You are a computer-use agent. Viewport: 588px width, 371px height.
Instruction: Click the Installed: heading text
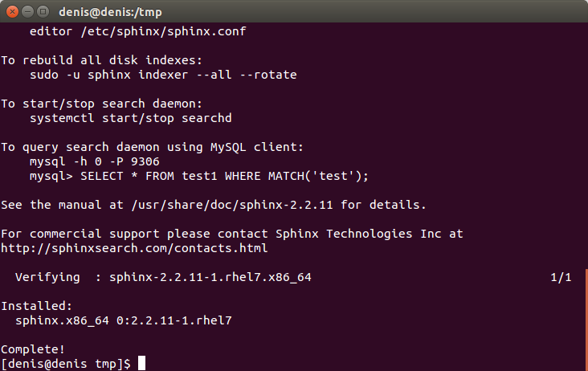coord(36,306)
